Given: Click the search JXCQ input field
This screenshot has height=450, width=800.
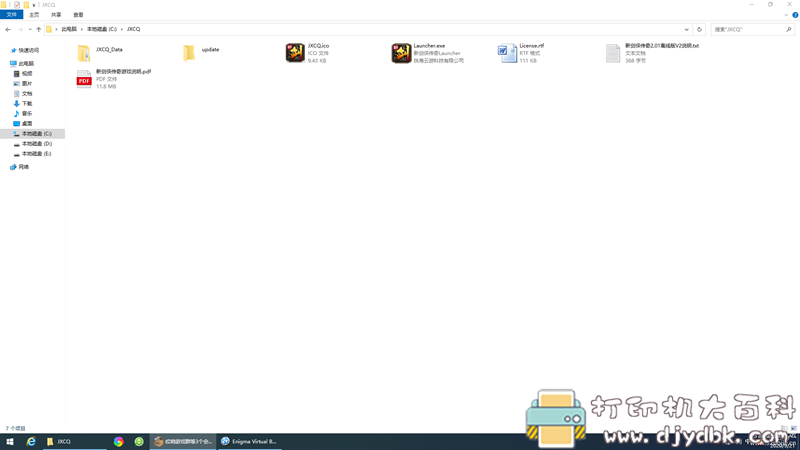Looking at the screenshot, I should 747,30.
